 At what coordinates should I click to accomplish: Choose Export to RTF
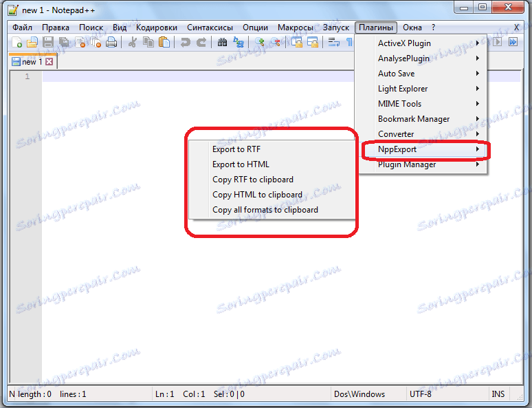(271, 149)
